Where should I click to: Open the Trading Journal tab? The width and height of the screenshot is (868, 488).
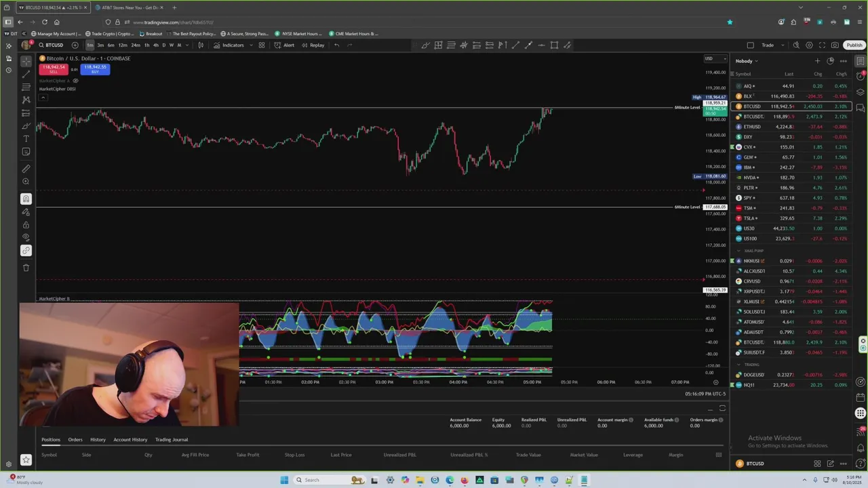(172, 439)
